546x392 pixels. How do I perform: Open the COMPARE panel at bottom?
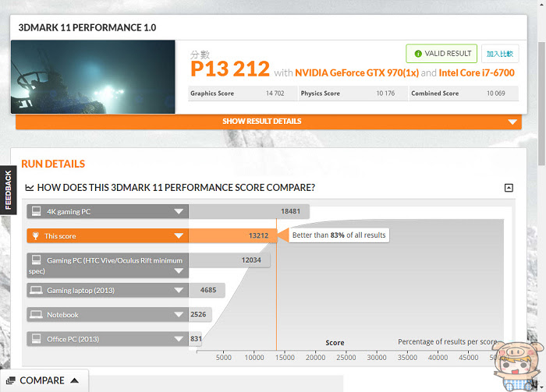[44, 380]
